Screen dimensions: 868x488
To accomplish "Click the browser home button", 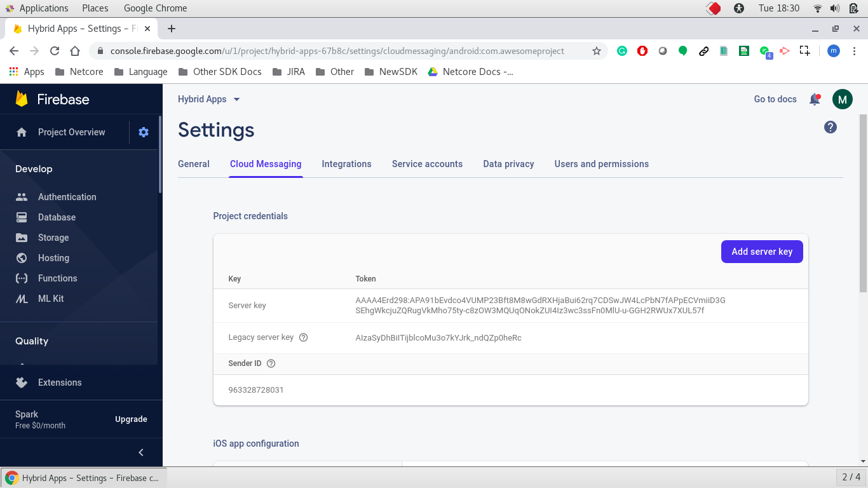I will (x=75, y=51).
